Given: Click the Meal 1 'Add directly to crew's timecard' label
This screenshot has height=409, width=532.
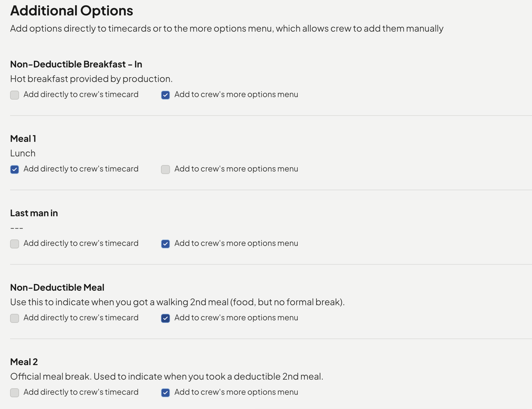Looking at the screenshot, I should click(x=81, y=169).
